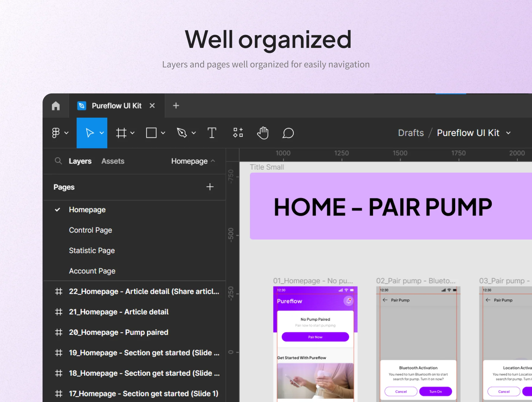Image resolution: width=532 pixels, height=402 pixels.
Task: Select 17_Homepage - Section get started layer
Action: [x=134, y=393]
